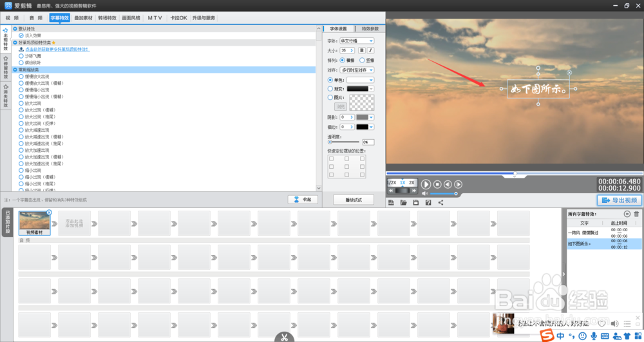This screenshot has width=644, height=342.
Task: Open the Sogou input method icon
Action: 547,336
